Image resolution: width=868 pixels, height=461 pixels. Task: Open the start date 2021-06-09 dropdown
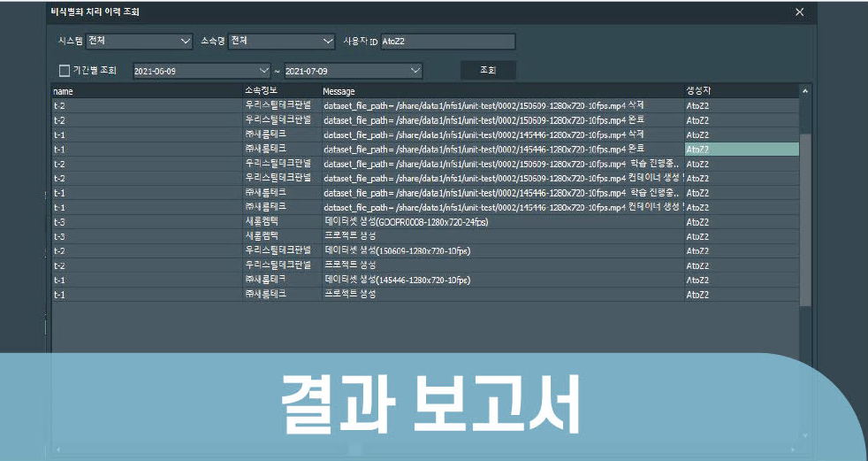pos(263,71)
